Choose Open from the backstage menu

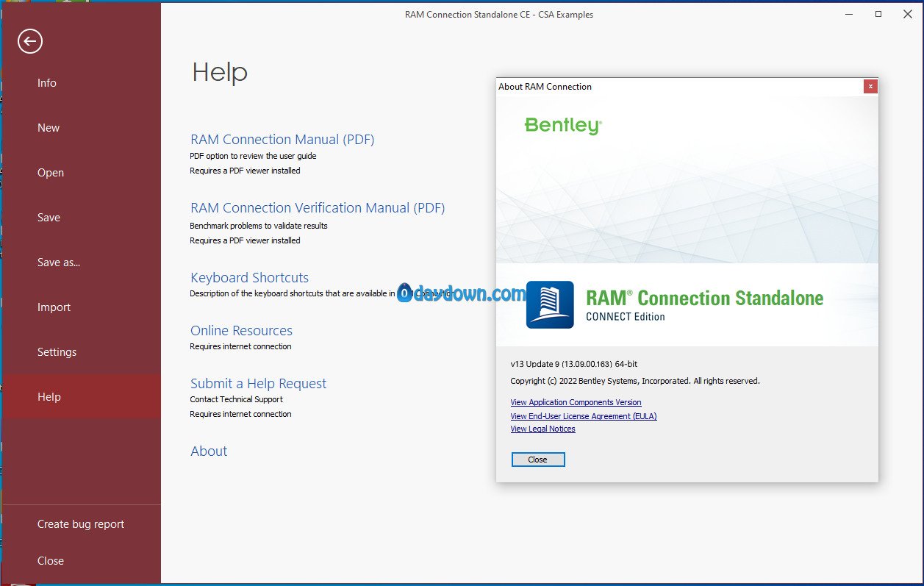pos(51,173)
